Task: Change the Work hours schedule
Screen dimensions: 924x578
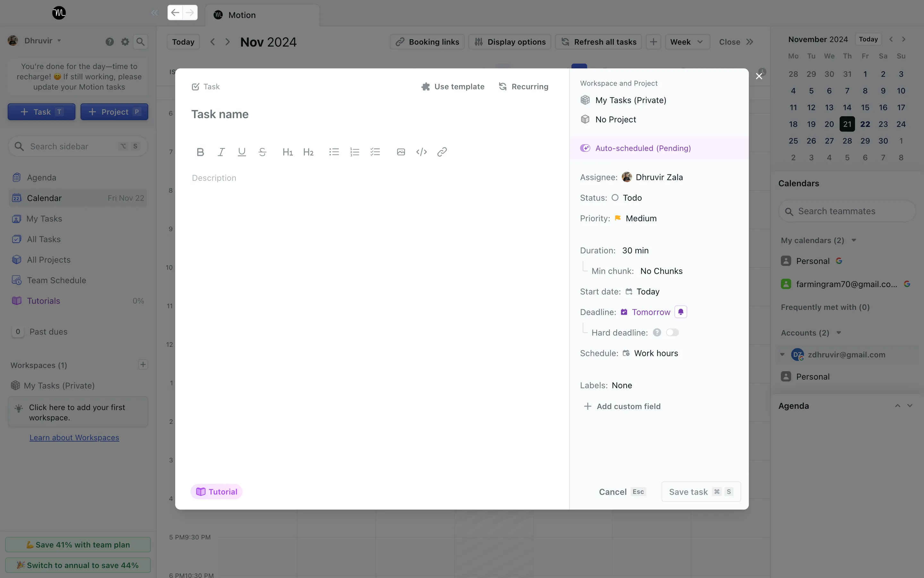Action: (x=651, y=354)
